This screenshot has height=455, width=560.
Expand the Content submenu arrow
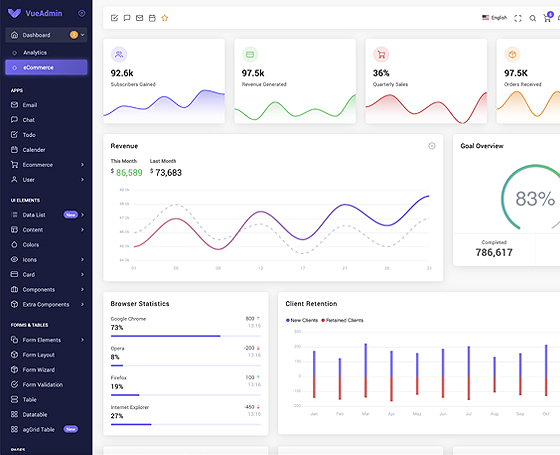[82, 230]
